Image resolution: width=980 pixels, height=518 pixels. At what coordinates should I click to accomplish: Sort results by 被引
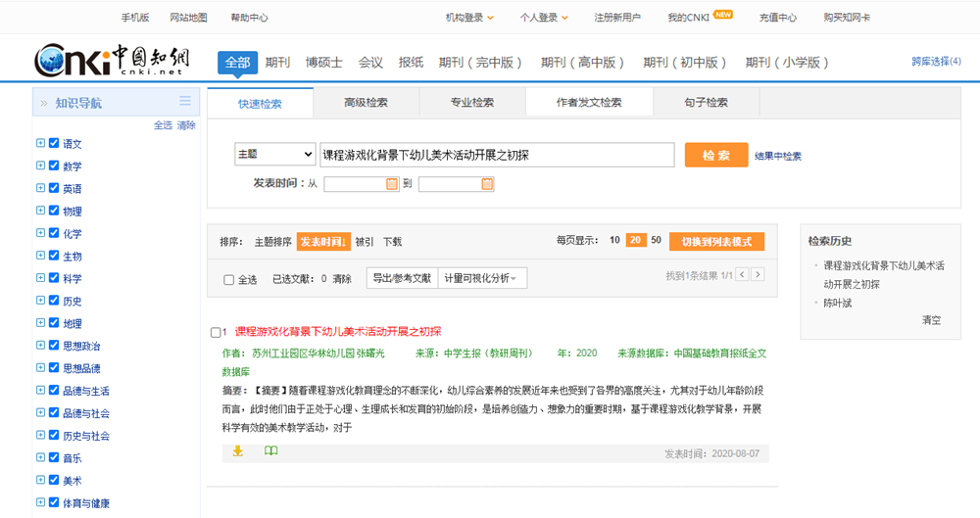[x=365, y=242]
